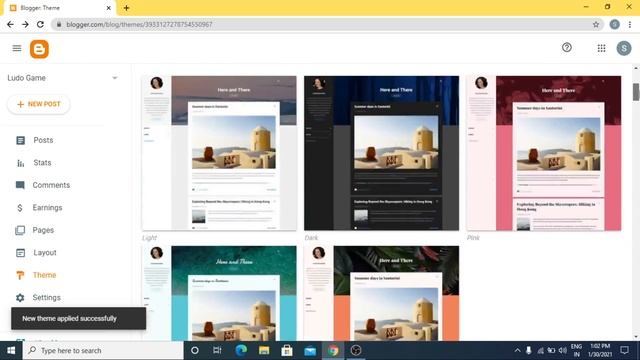Open Stats section
Viewport: 640px width, 360px height.
[x=42, y=163]
